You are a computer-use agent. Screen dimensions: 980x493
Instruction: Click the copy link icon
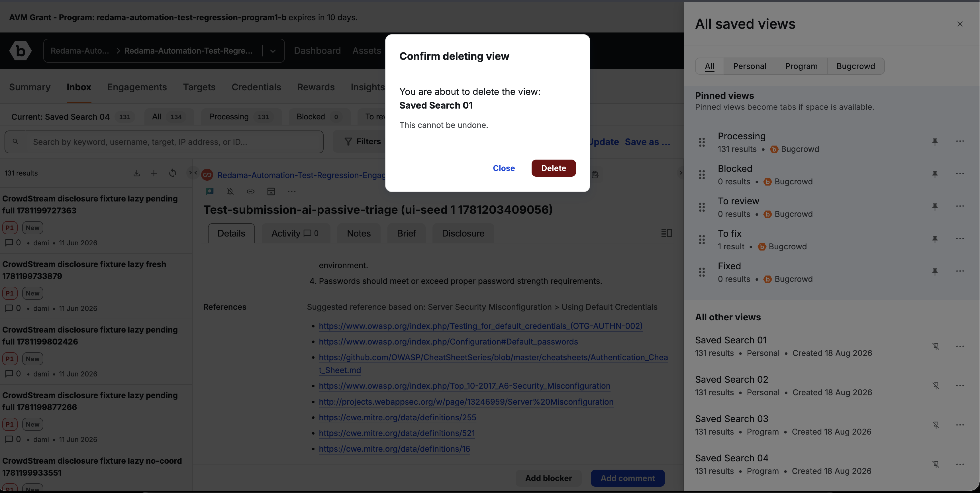click(x=250, y=191)
